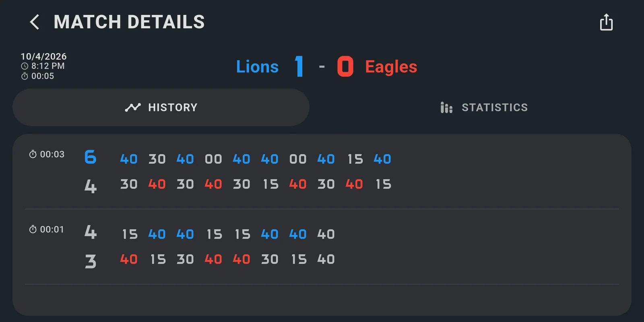
Task: Tap the share icon
Action: pos(606,22)
